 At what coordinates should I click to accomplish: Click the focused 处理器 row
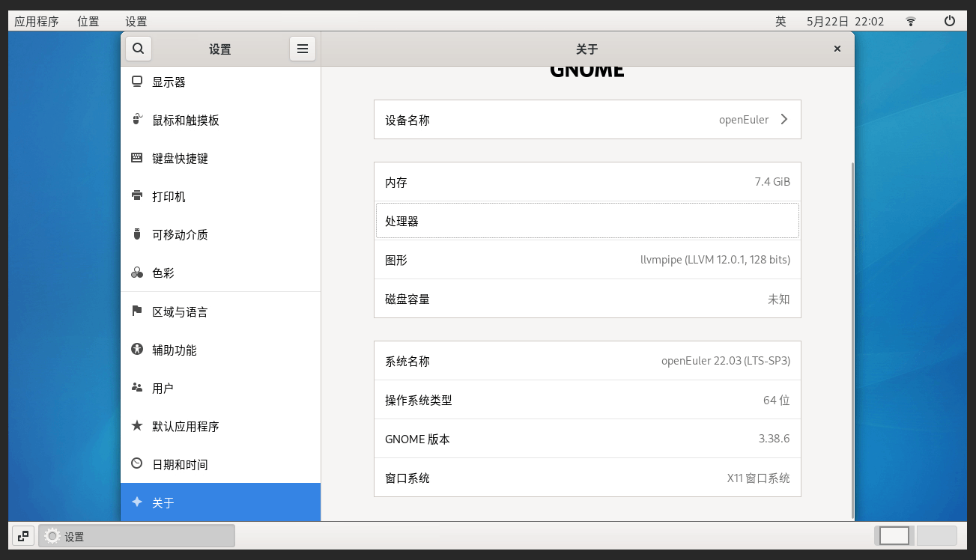(587, 221)
